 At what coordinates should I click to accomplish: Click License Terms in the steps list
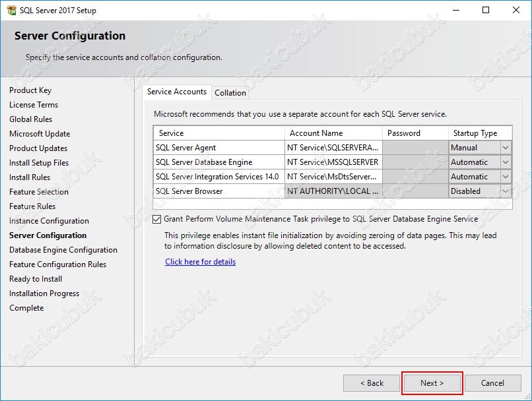pyautogui.click(x=34, y=105)
